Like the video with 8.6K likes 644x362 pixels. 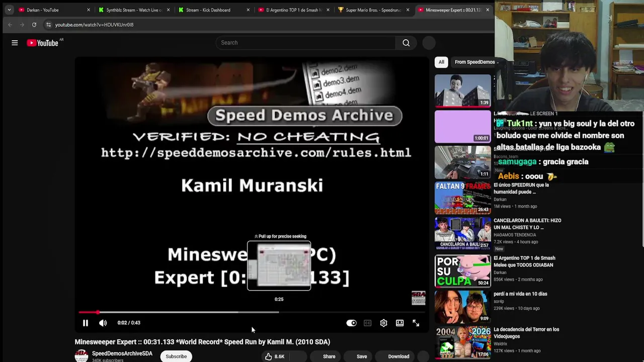click(275, 356)
